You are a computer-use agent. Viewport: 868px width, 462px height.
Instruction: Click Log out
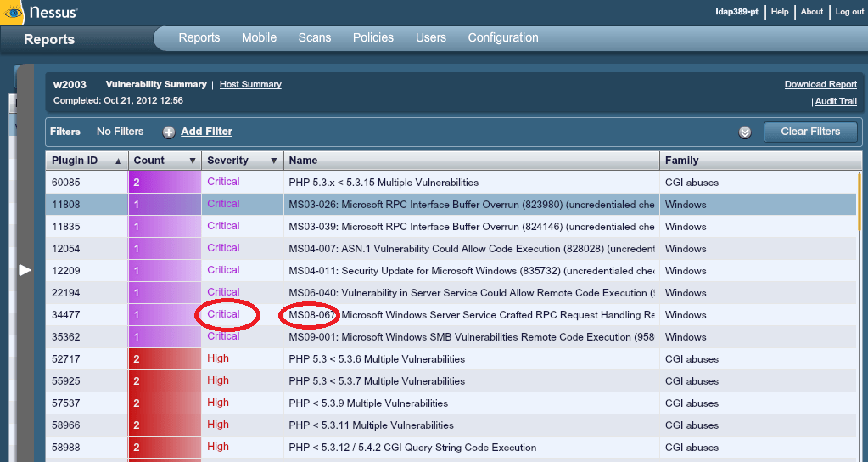pyautogui.click(x=849, y=12)
